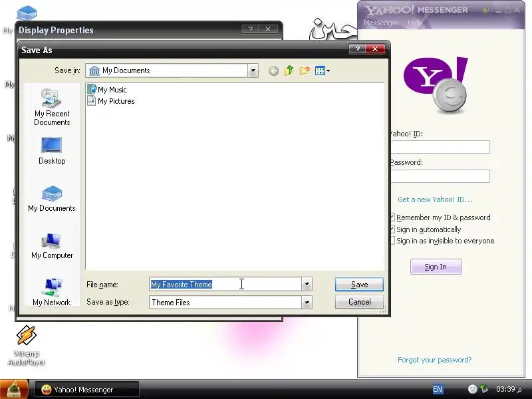The width and height of the screenshot is (532, 399).
Task: Expand the Save as type dropdown
Action: point(307,303)
